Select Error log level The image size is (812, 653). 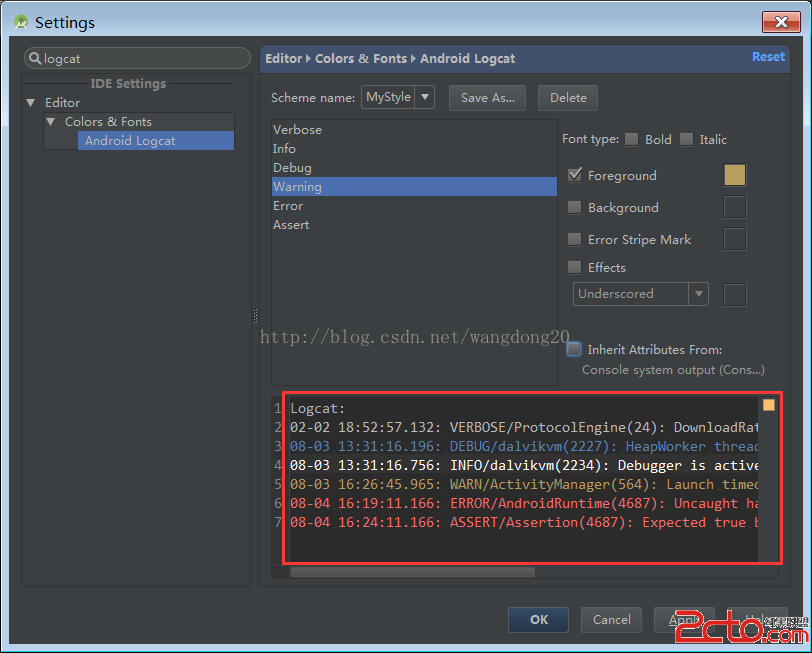(x=414, y=206)
